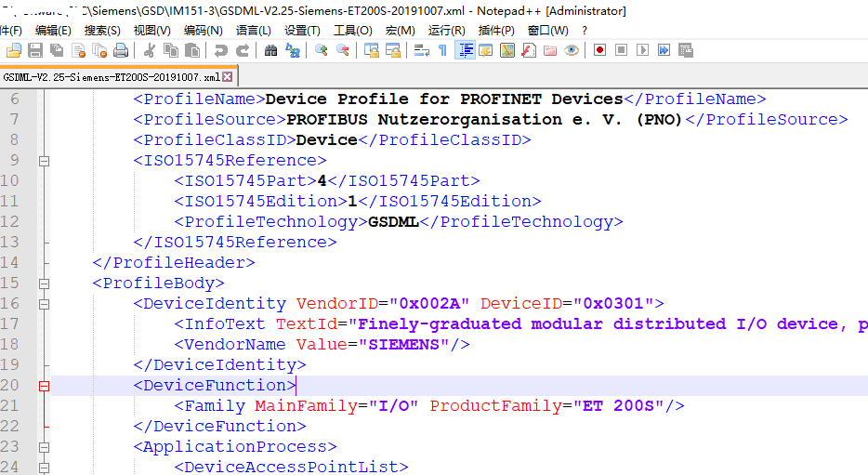This screenshot has width=868, height=475.
Task: Click the Zoom In toolbar icon
Action: click(x=321, y=51)
